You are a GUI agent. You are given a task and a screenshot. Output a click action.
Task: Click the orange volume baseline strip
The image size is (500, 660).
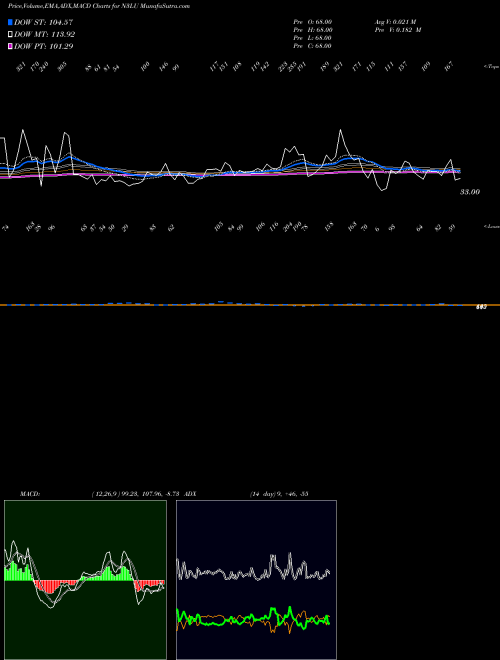(x=250, y=304)
